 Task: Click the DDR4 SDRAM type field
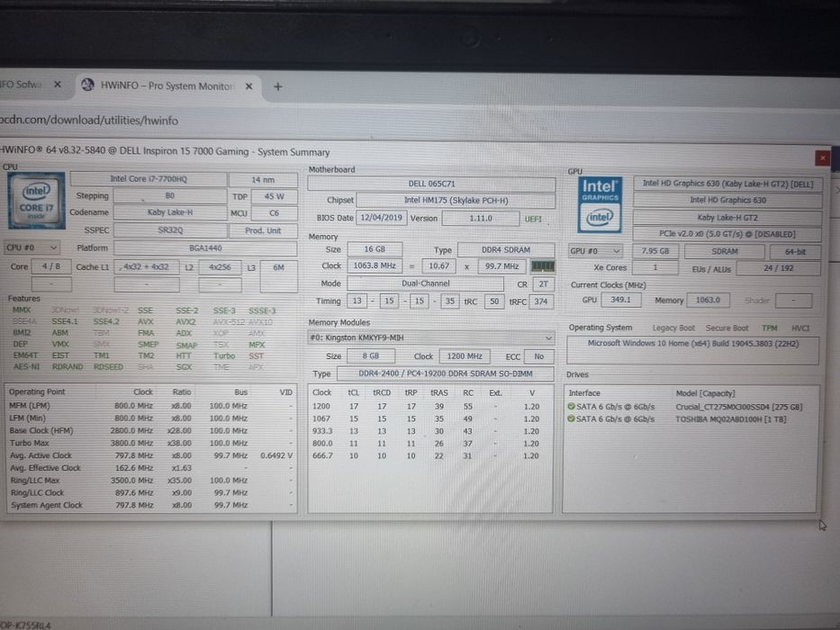point(506,249)
